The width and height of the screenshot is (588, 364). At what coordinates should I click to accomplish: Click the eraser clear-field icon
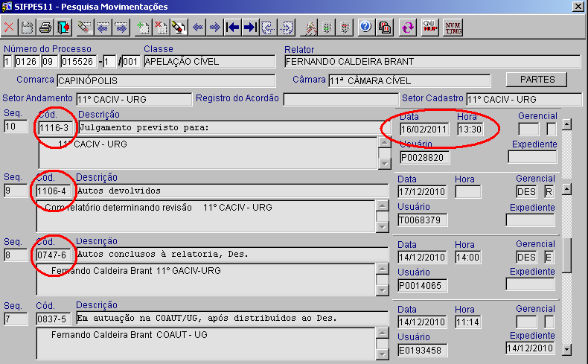click(x=85, y=28)
